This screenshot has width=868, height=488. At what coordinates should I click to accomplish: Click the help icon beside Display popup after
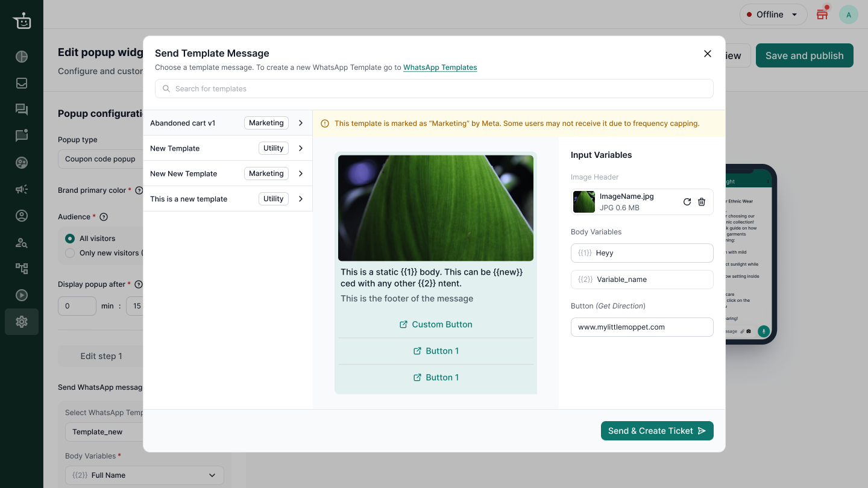[138, 284]
